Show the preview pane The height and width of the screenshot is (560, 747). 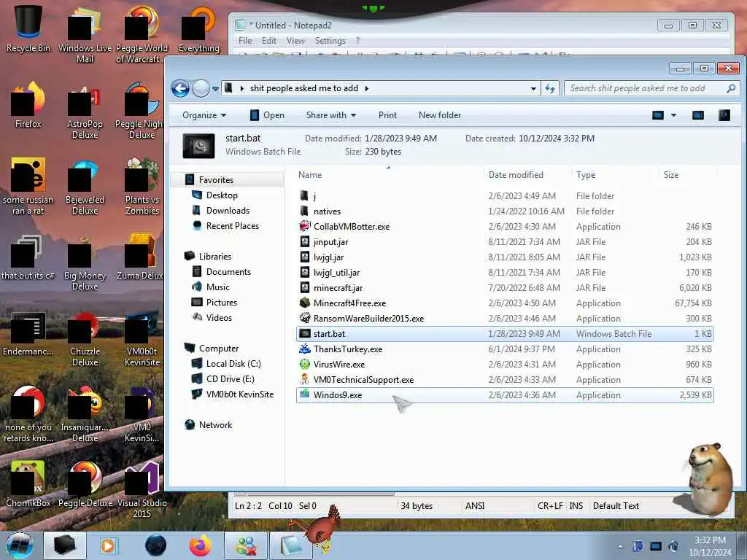[698, 115]
